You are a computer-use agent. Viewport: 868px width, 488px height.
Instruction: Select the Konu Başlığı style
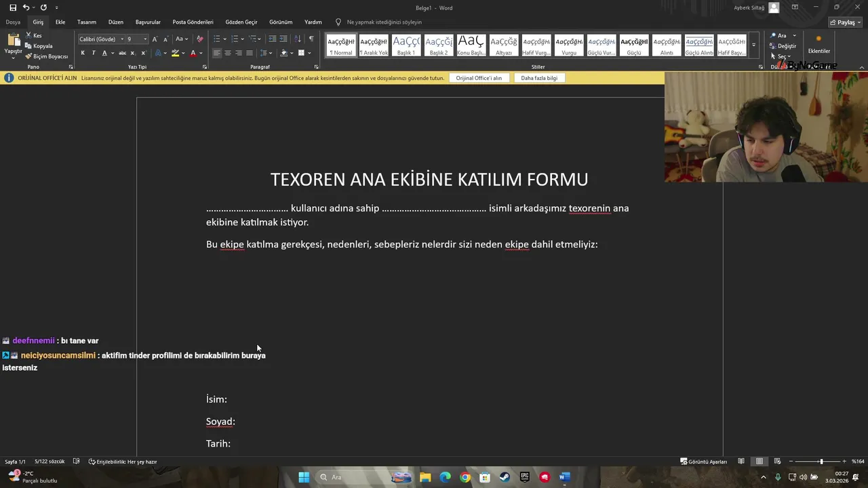pyautogui.click(x=471, y=45)
